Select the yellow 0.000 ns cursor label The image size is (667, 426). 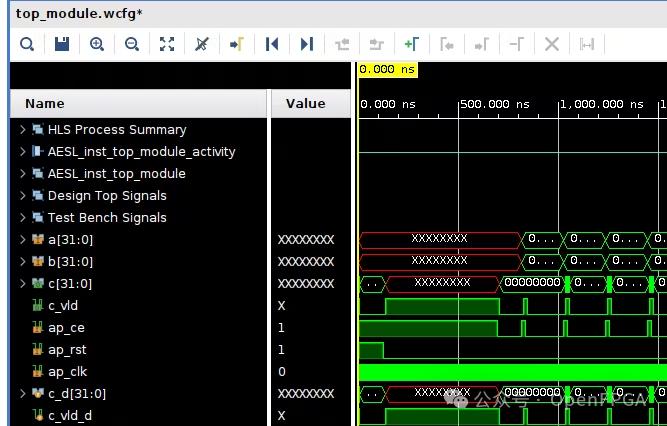coord(387,70)
